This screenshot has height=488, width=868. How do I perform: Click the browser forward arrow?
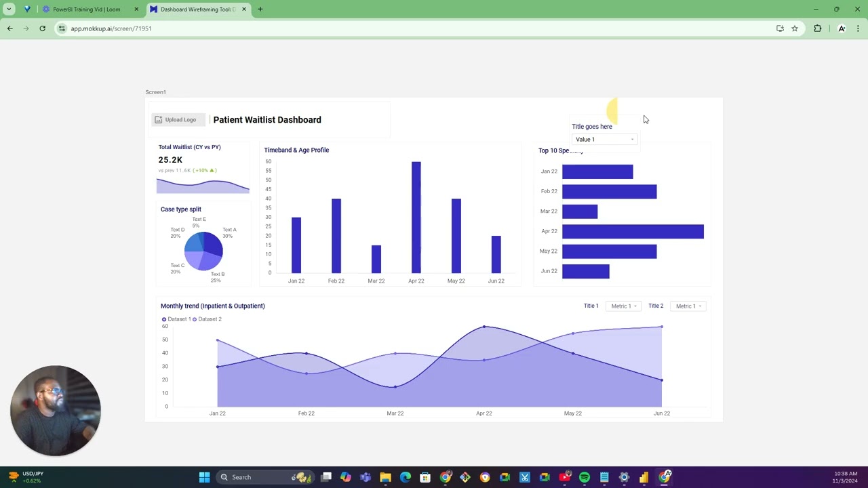click(x=26, y=28)
